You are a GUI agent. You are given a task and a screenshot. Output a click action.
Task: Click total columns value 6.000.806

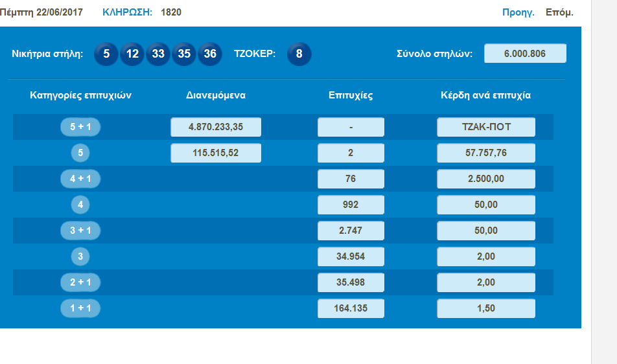(525, 54)
